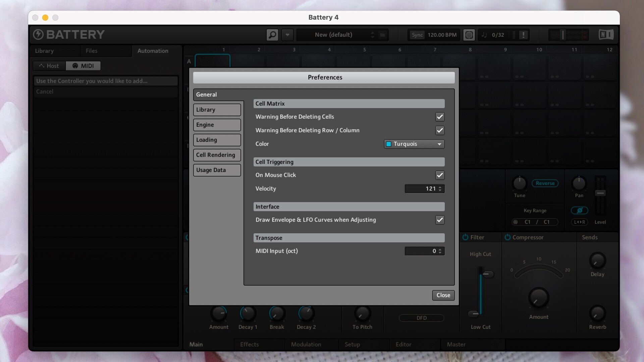Screen dimensions: 644x362
Task: Adjust the Level fader
Action: click(600, 193)
